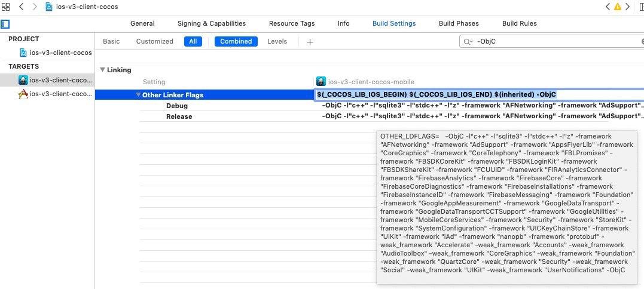
Task: Show only Basic build settings
Action: click(111, 41)
